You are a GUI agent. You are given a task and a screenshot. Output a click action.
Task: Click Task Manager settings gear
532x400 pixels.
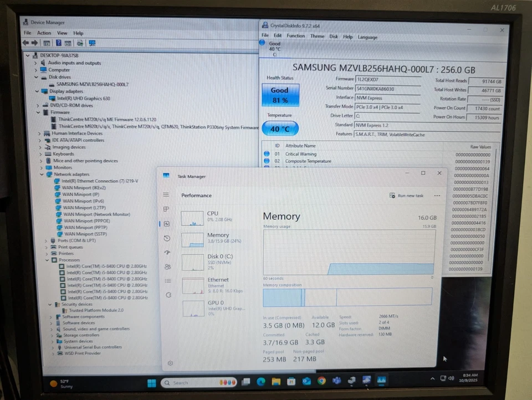coord(170,363)
